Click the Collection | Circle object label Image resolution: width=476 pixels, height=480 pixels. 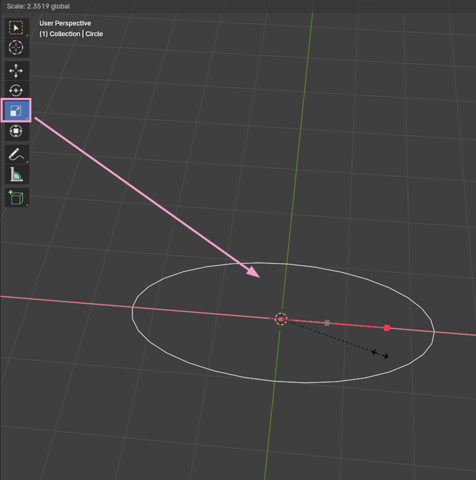[x=71, y=34]
